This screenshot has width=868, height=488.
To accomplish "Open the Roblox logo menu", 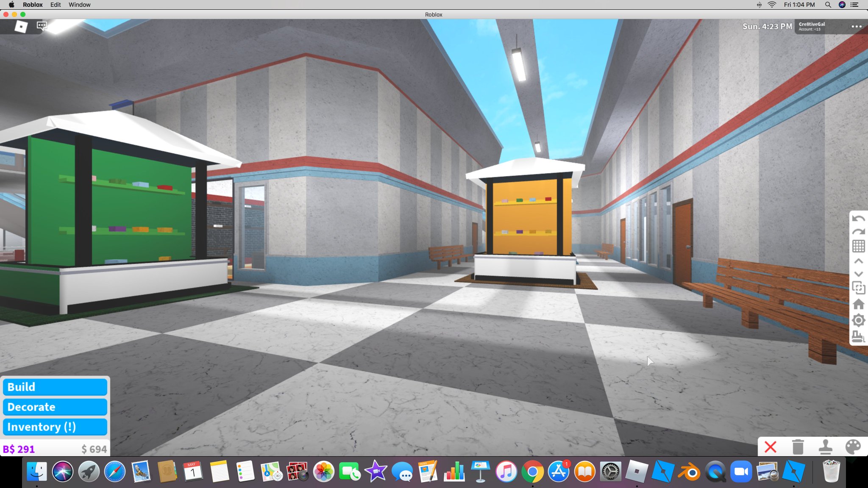I will (21, 27).
